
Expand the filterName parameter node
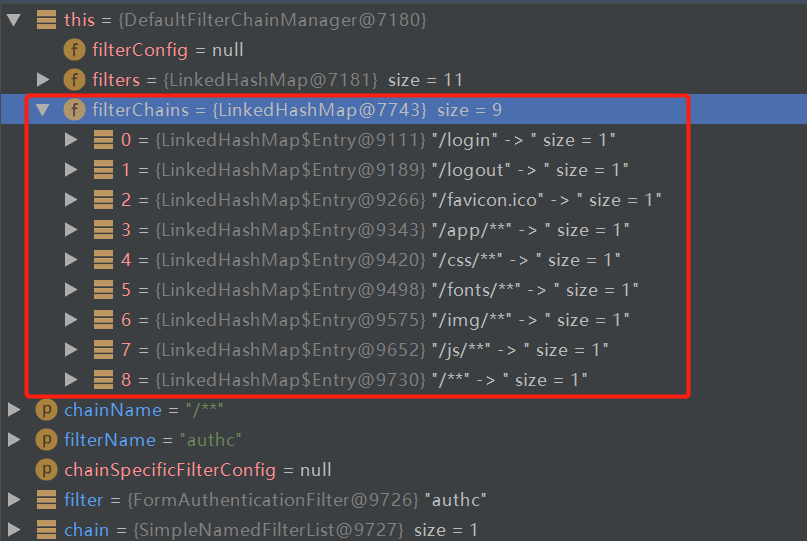click(14, 440)
